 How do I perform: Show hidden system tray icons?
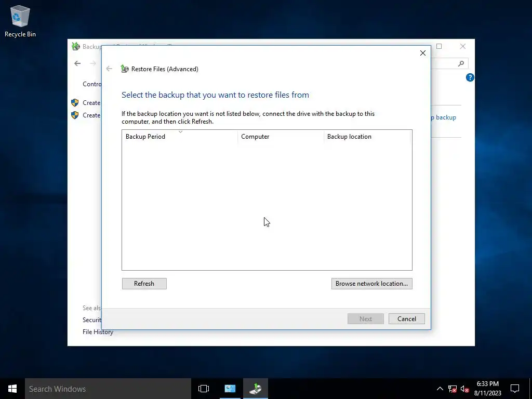pyautogui.click(x=440, y=389)
